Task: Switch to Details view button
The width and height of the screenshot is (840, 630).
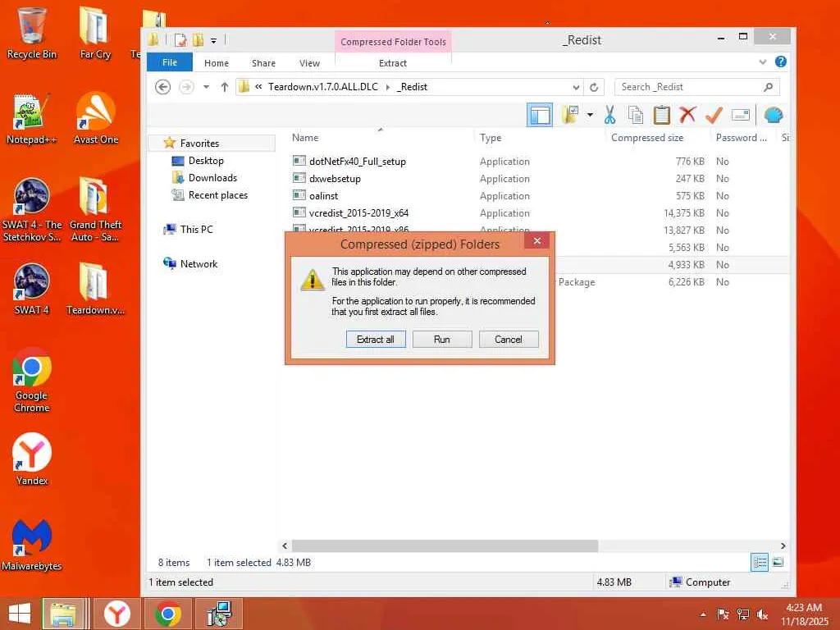Action: coord(759,563)
